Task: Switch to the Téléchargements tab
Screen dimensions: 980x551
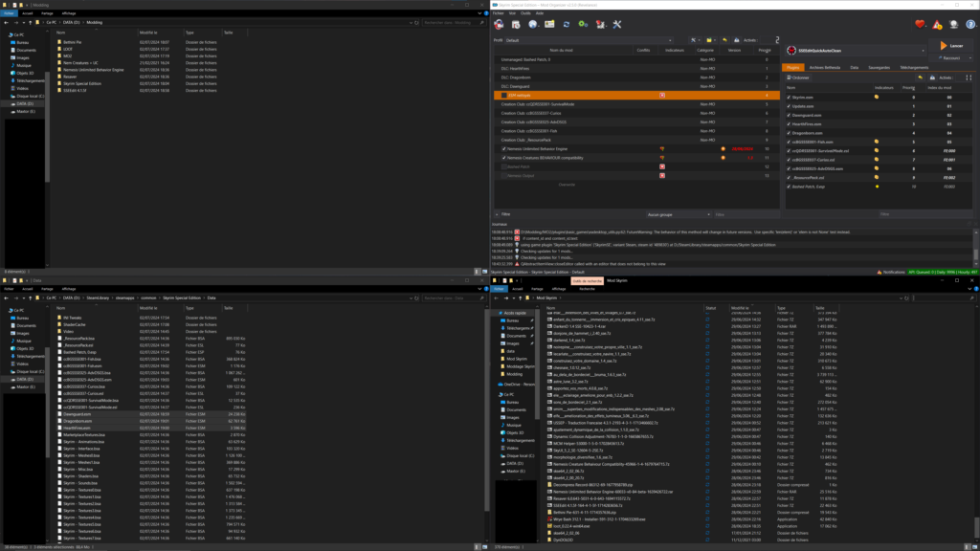Action: coord(914,68)
